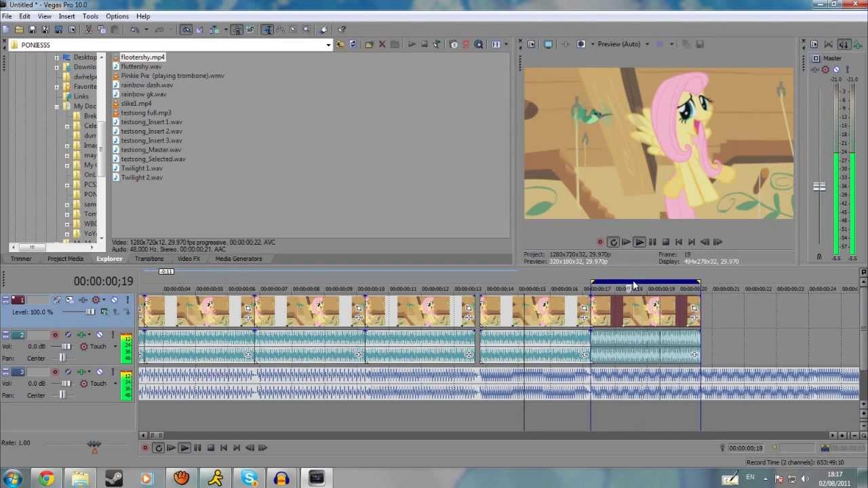Open the Edit menu

click(x=24, y=16)
